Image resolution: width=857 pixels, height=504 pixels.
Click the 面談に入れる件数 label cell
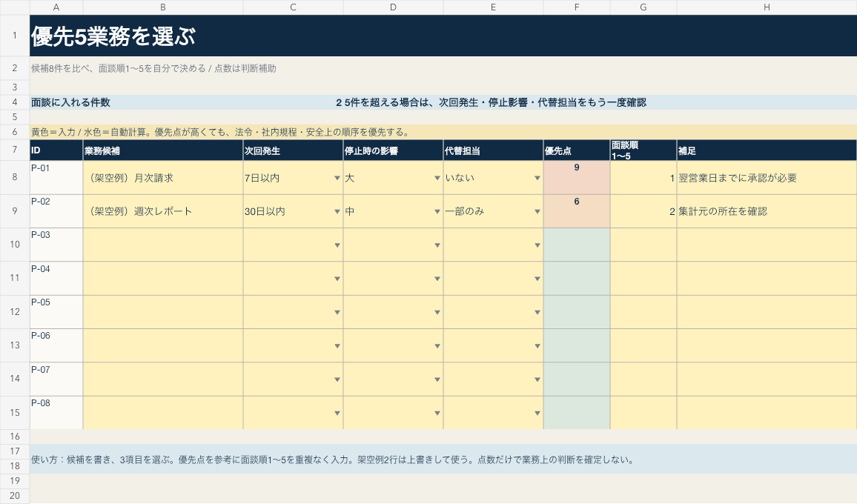coord(70,102)
